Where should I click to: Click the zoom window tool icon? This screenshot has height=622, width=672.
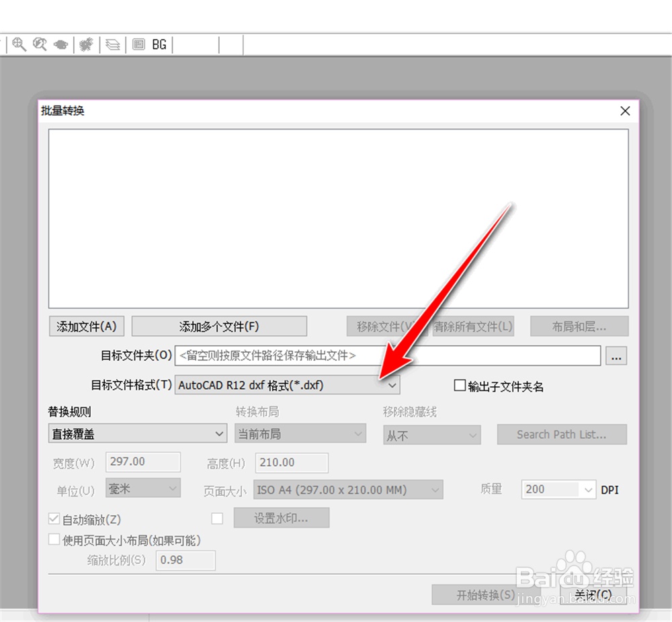(x=39, y=44)
